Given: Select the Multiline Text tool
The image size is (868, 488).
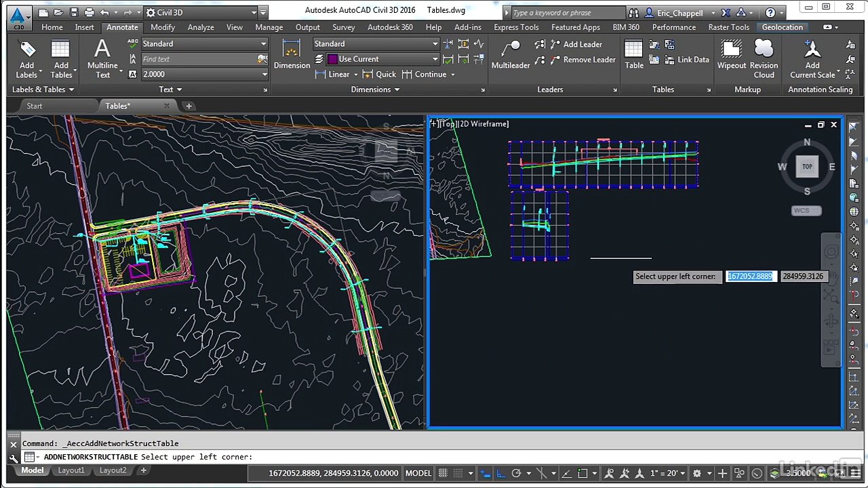Looking at the screenshot, I should (x=102, y=58).
